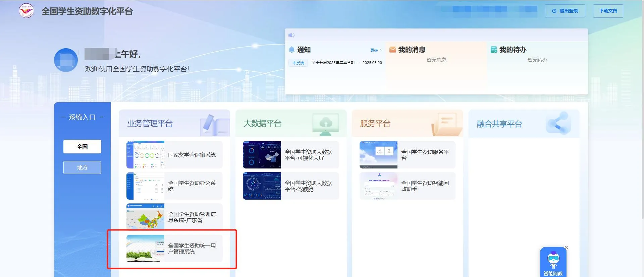Select the 全国 system entry tab
The width and height of the screenshot is (644, 277).
[x=82, y=147]
